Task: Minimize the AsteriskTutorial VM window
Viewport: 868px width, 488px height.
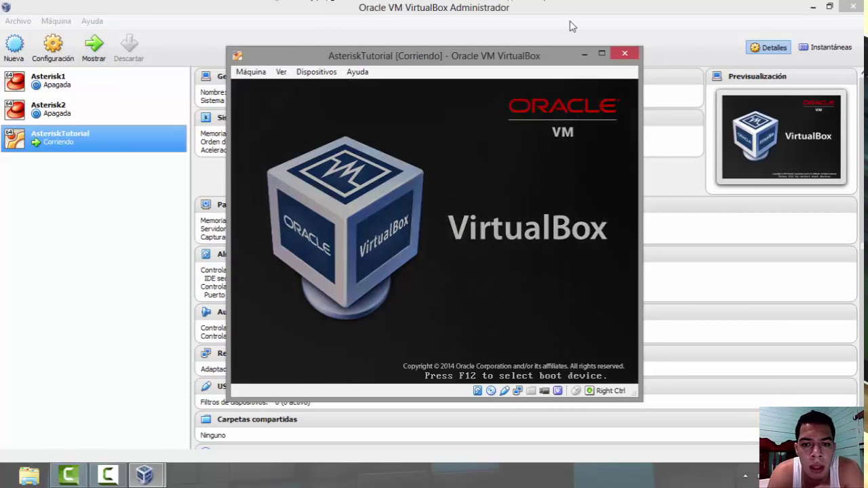Action: [585, 54]
